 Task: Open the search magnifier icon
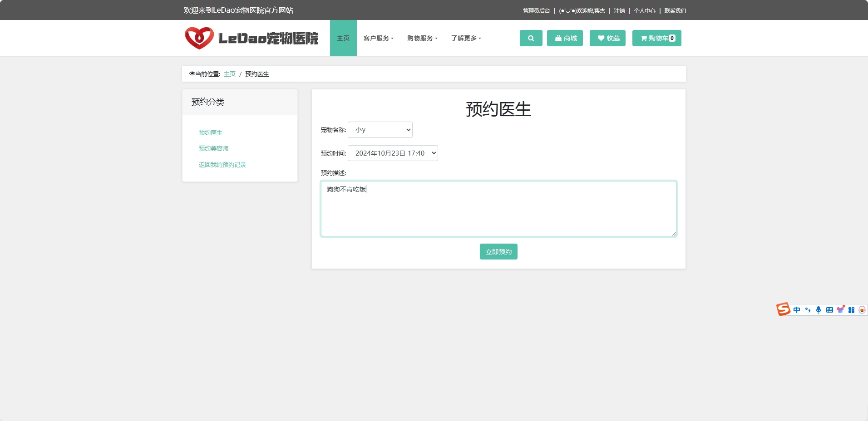click(x=530, y=38)
